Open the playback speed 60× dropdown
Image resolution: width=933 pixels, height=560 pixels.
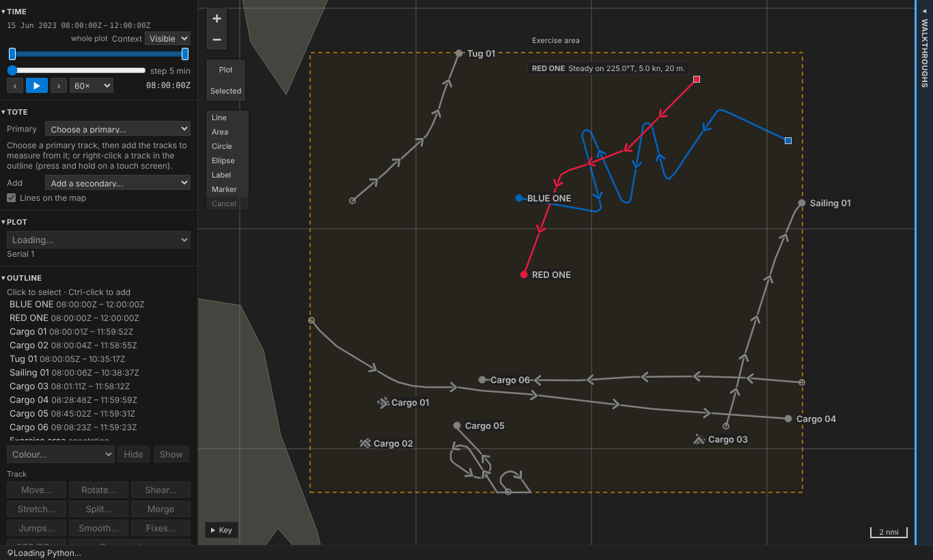(x=92, y=85)
